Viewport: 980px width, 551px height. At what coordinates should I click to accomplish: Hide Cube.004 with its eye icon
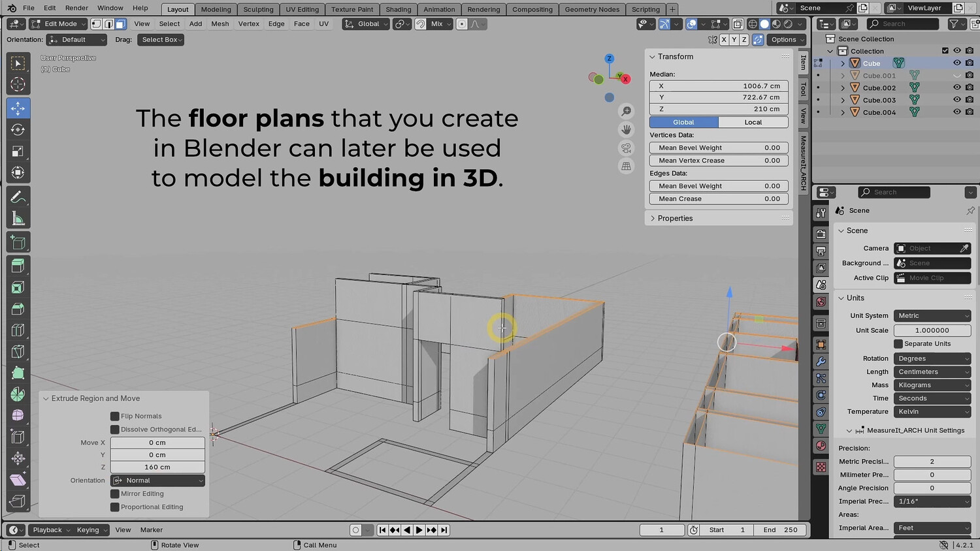957,112
